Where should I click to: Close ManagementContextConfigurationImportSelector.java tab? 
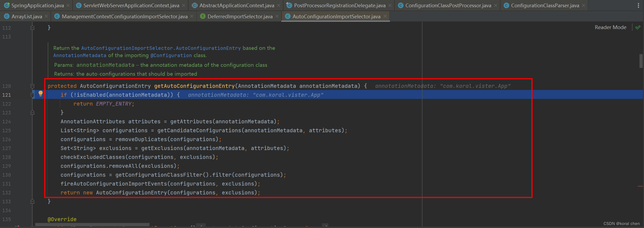(x=192, y=16)
